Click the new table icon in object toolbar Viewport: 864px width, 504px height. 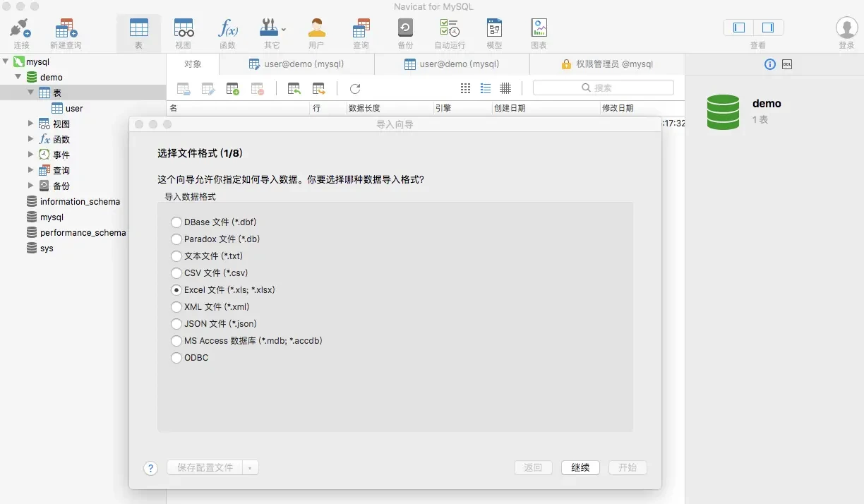click(x=232, y=89)
